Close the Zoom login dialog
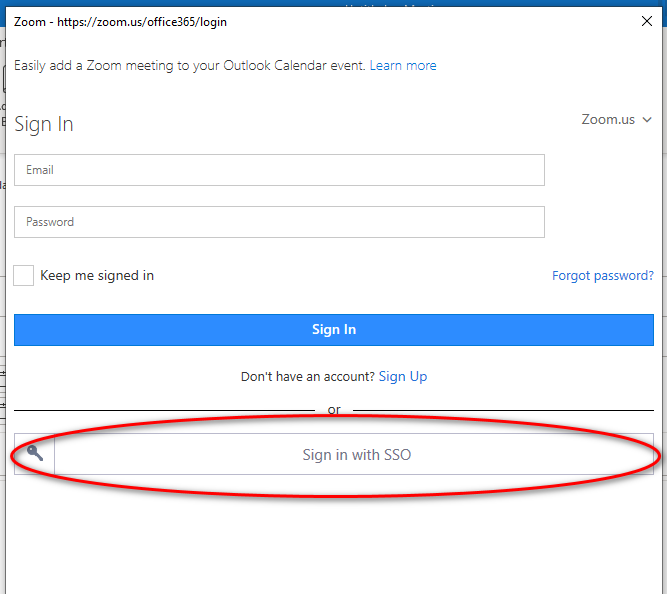Viewport: 667px width, 594px height. (646, 21)
